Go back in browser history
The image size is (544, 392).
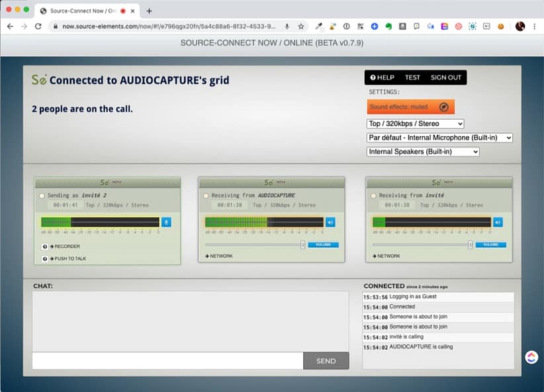pos(10,26)
